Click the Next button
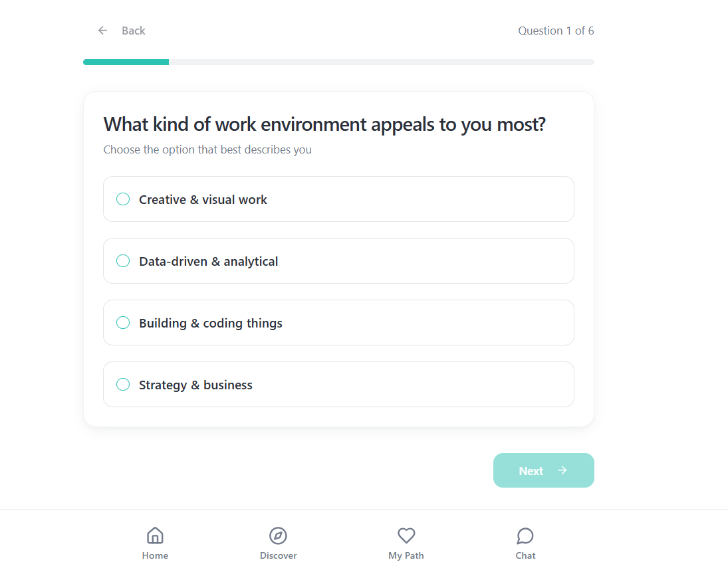728x574 pixels. point(543,470)
